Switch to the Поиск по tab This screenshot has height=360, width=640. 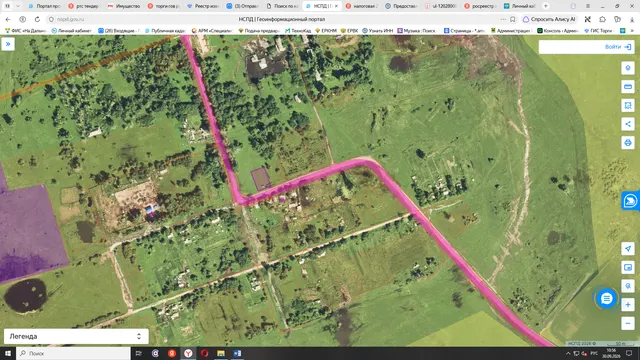point(282,6)
